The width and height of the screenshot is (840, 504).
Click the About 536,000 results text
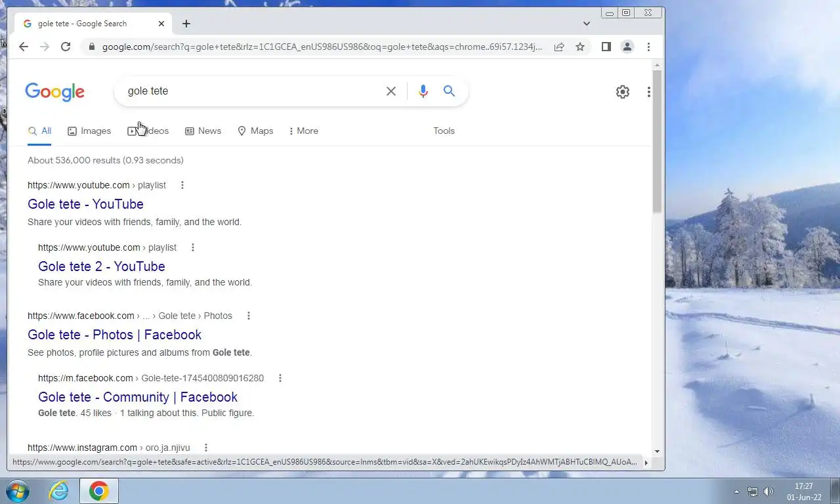tap(106, 160)
